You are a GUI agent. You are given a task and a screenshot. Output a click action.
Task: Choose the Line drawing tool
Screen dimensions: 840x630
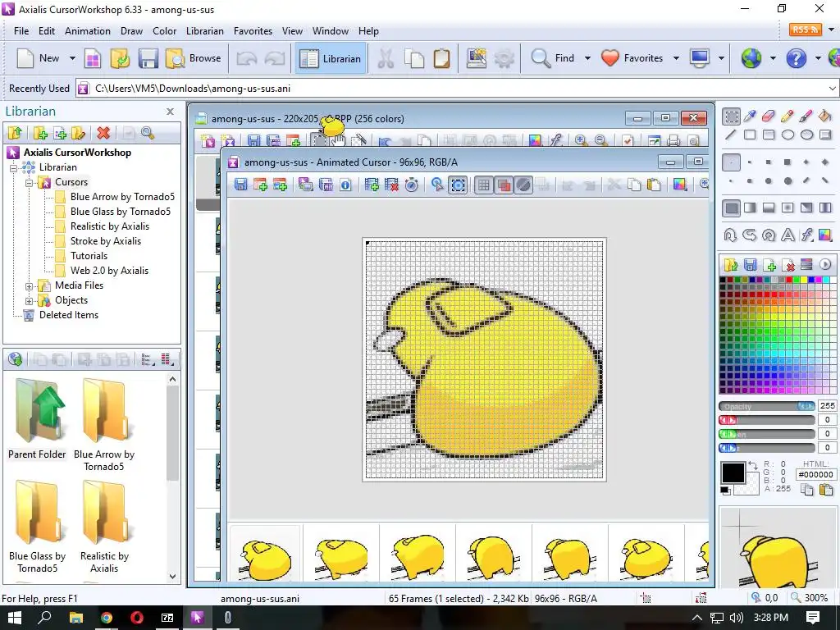point(731,135)
